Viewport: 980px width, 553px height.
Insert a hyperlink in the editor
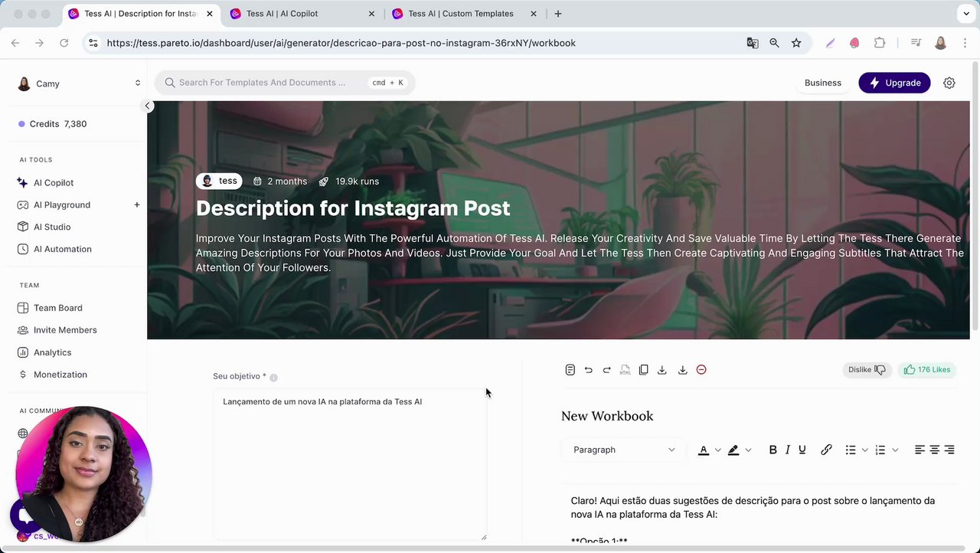tap(826, 450)
